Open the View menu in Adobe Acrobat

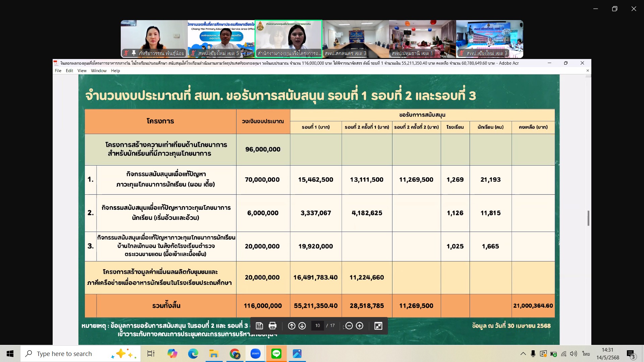(82, 71)
